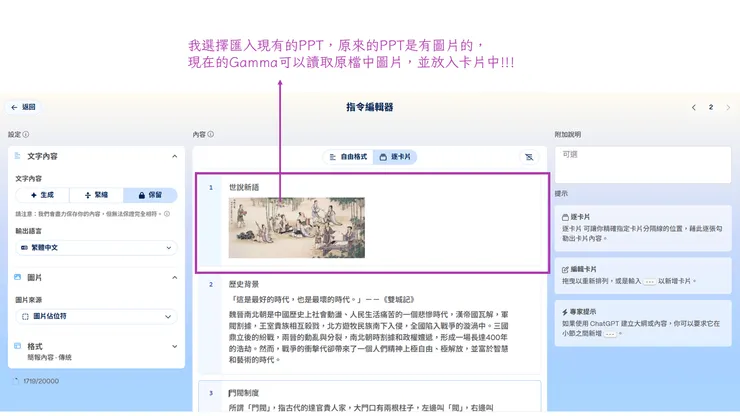Click the painting thumbnail in card 1

[x=297, y=228]
